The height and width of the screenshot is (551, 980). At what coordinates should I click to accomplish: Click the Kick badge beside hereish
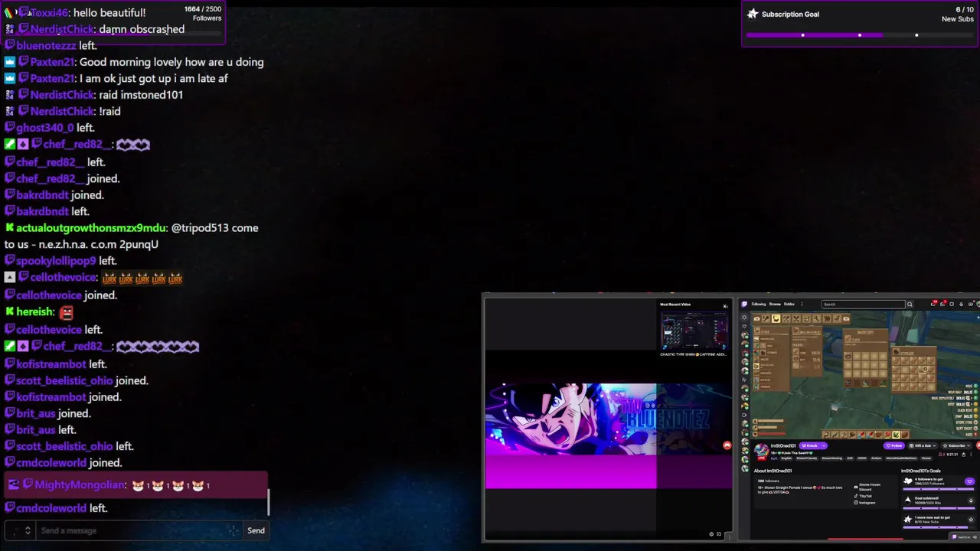tap(9, 312)
